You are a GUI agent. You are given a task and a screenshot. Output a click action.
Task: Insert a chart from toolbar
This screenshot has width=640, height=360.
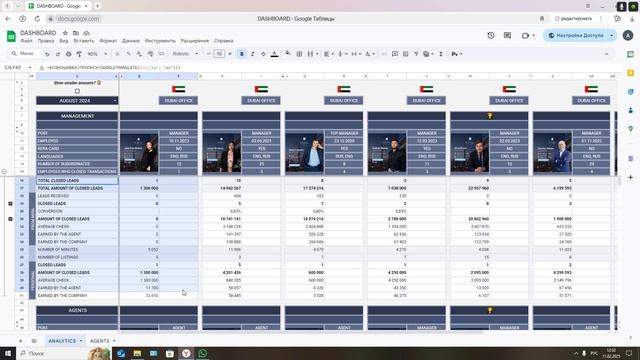point(405,54)
